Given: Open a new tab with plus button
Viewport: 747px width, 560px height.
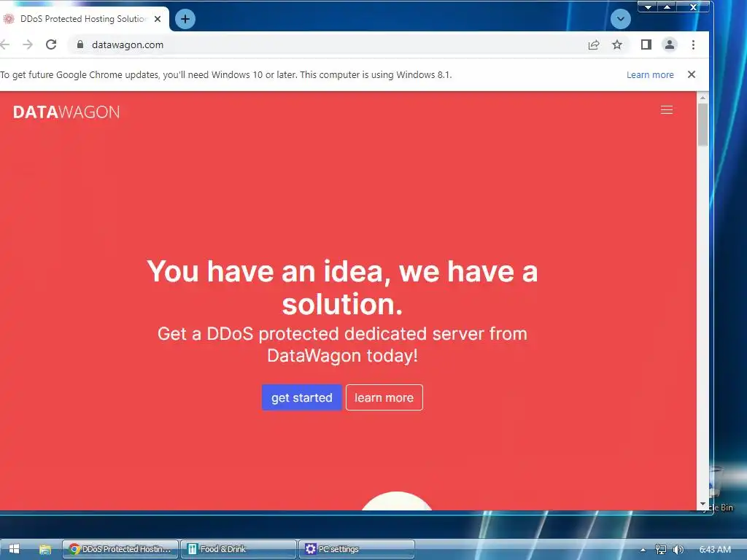Looking at the screenshot, I should (185, 19).
